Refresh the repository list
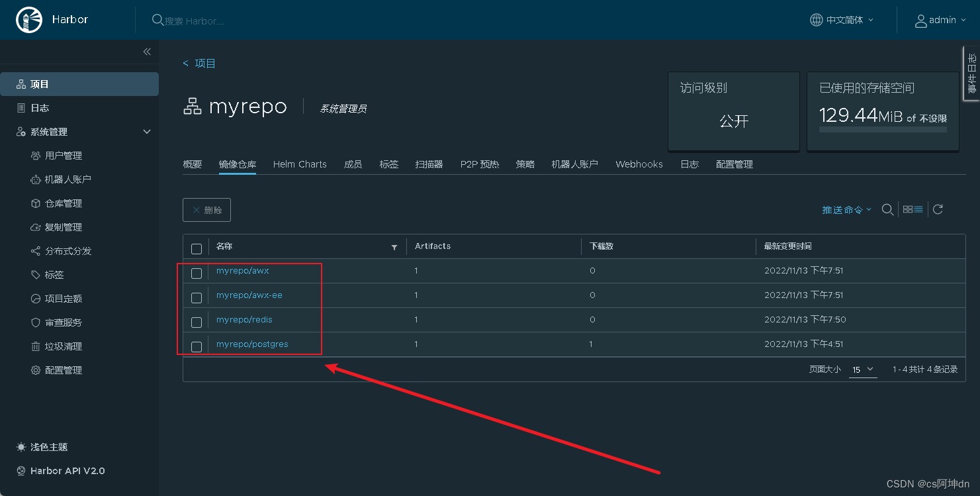The width and height of the screenshot is (980, 496). [x=938, y=209]
